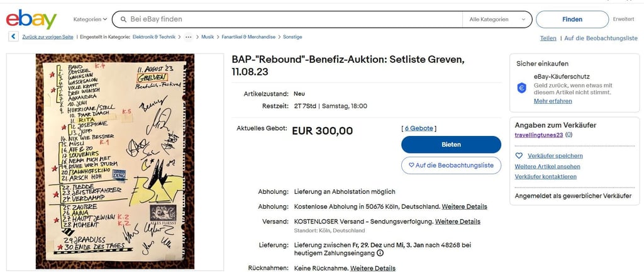
Task: Click the heart icon beside Verkäufer speichern
Action: (519, 155)
